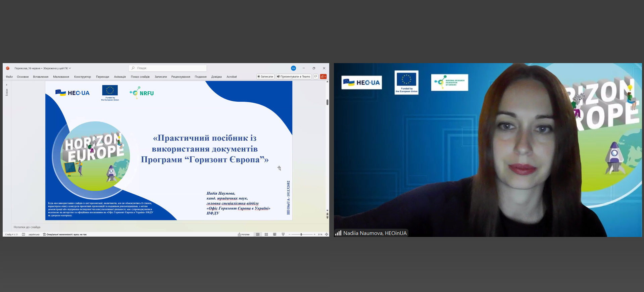Go to previous slide using double-up arrow
644x292 pixels.
pyautogui.click(x=327, y=214)
